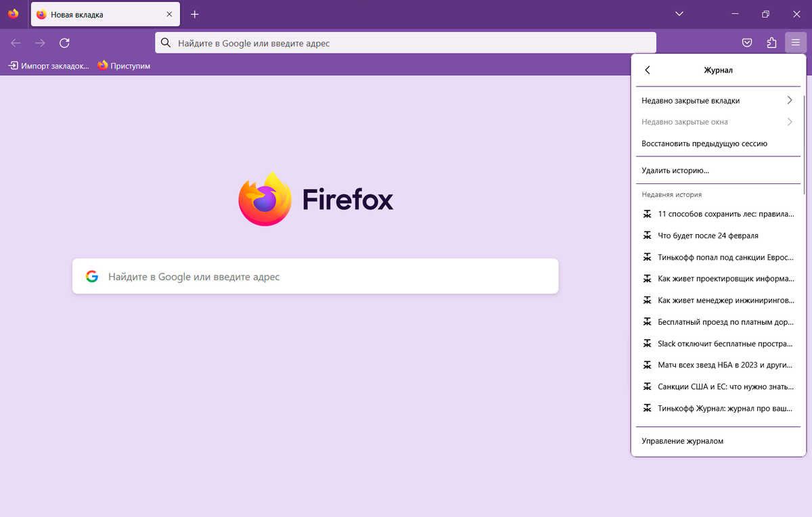Screen dimensions: 812x517
Task: Click the Недавно закрытые окна item
Action: pyautogui.click(x=718, y=122)
